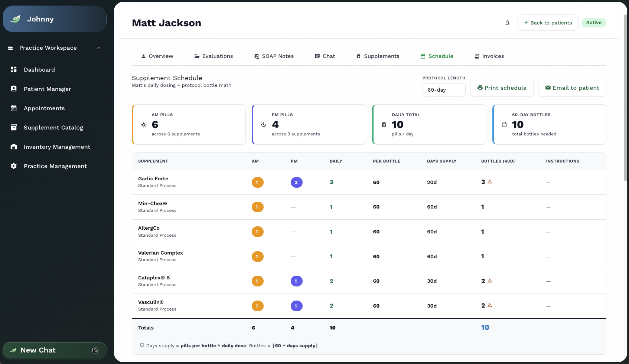Image resolution: width=629 pixels, height=364 pixels.
Task: Click the notification bell icon
Action: click(507, 23)
